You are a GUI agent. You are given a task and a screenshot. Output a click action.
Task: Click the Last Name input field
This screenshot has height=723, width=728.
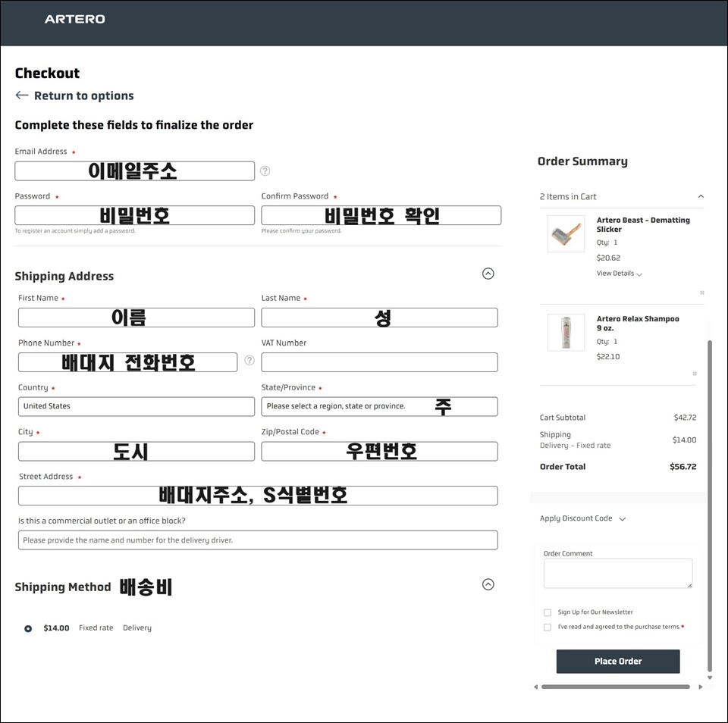379,318
